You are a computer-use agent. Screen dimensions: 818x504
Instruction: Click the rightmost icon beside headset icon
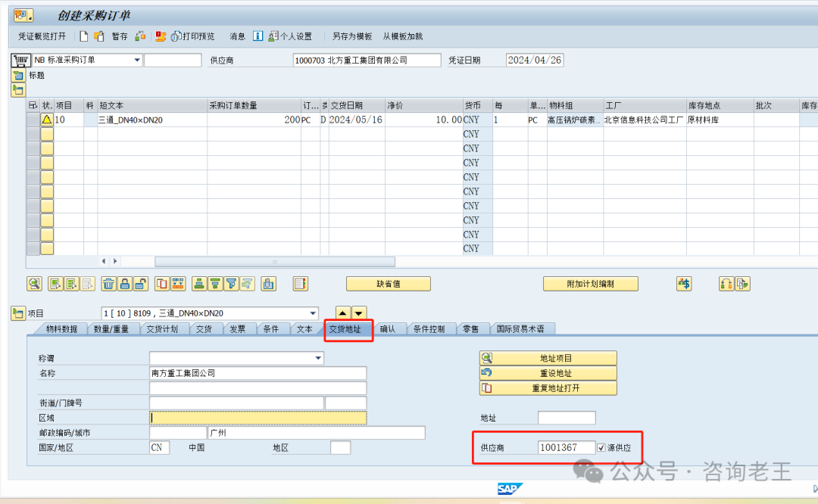point(743,284)
